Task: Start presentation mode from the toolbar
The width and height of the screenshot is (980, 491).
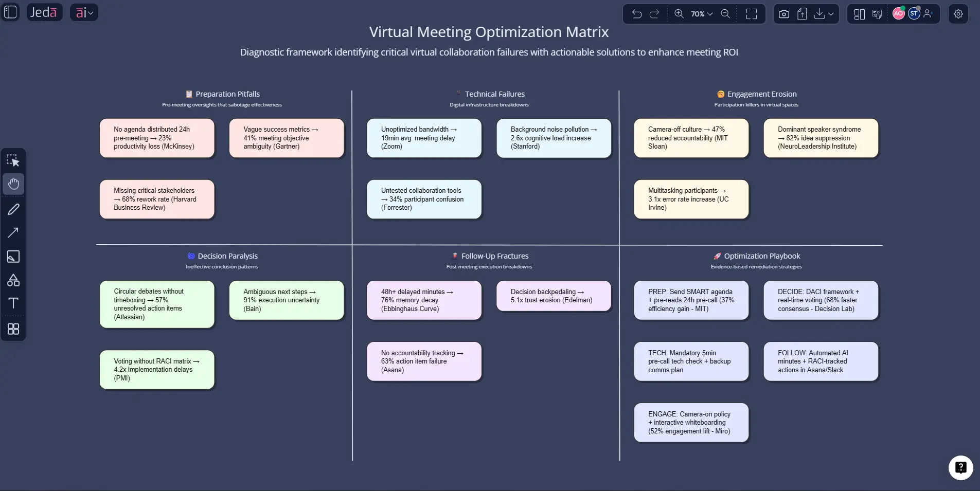Action: [x=877, y=14]
